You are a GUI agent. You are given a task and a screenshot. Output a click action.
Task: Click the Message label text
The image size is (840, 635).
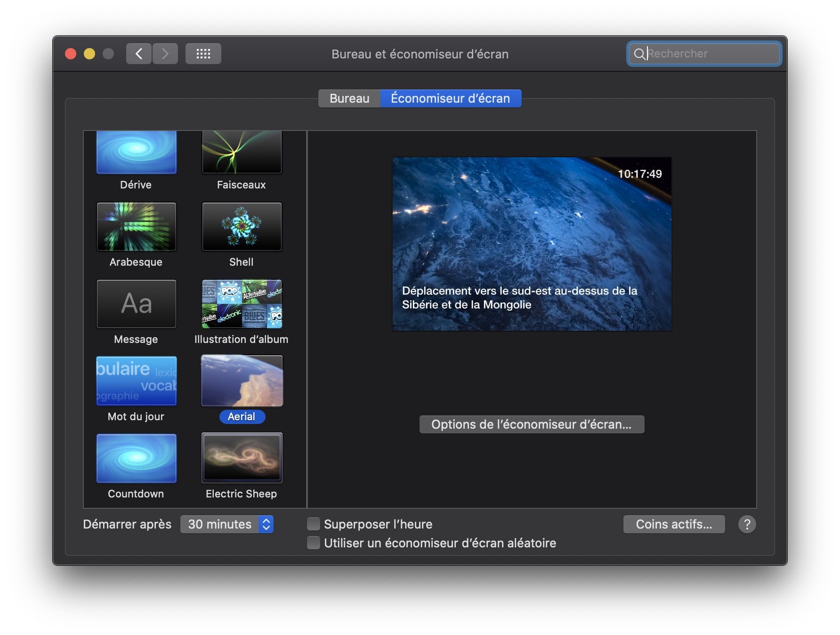[136, 339]
